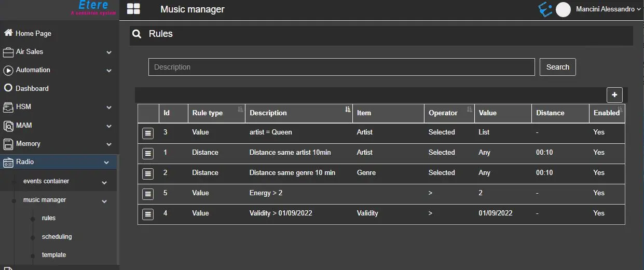This screenshot has height=270, width=644.
Task: Open row menu for artist = Queen rule
Action: [x=148, y=133]
